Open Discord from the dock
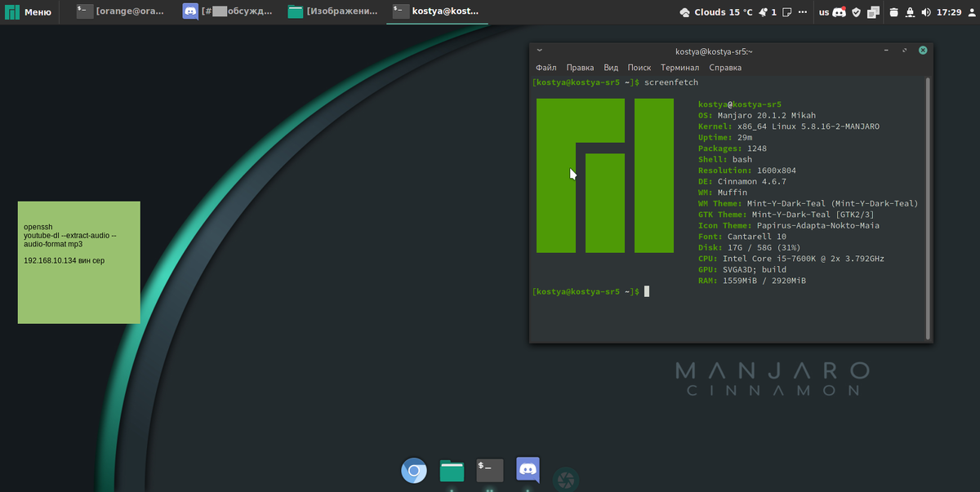 pos(527,471)
